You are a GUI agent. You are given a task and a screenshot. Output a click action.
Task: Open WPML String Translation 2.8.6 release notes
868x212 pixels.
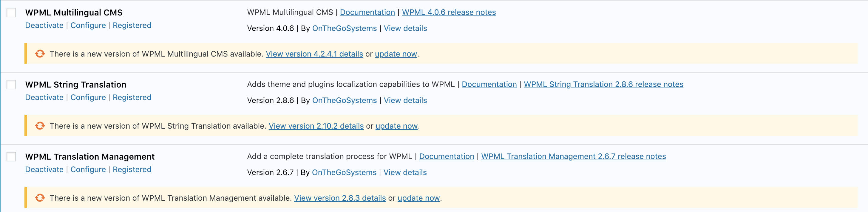[603, 84]
